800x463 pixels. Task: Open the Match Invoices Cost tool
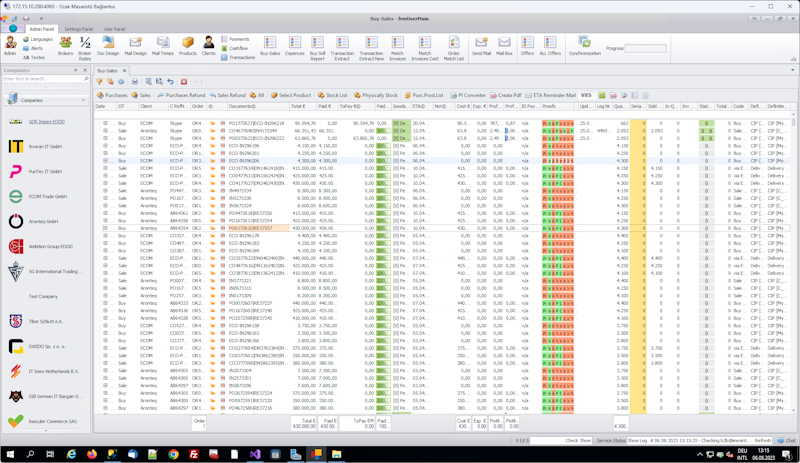425,48
